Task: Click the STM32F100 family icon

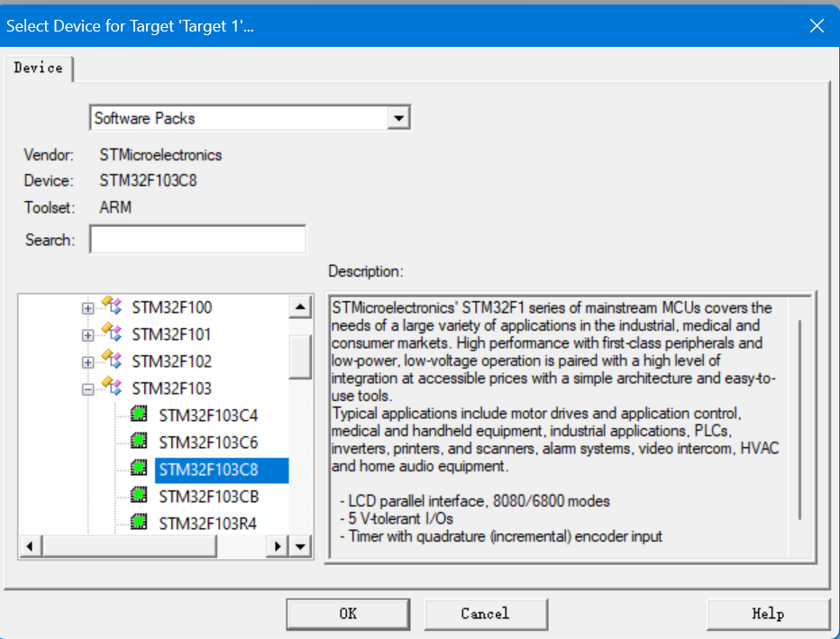Action: coord(112,306)
